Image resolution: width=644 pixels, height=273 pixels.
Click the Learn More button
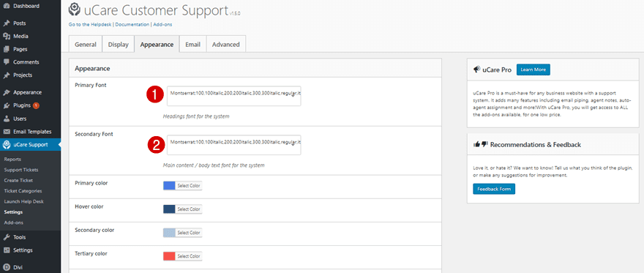533,70
